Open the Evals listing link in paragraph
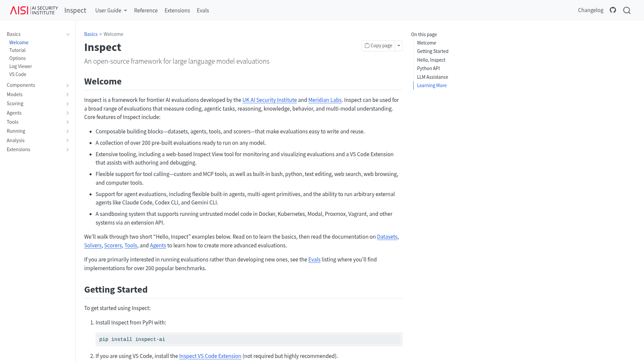The height and width of the screenshot is (362, 644). (314, 259)
